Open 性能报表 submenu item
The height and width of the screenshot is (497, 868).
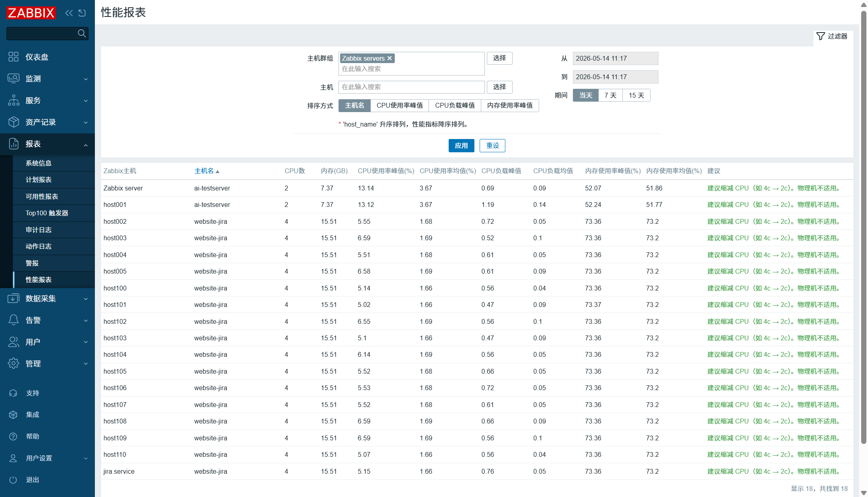click(54, 280)
